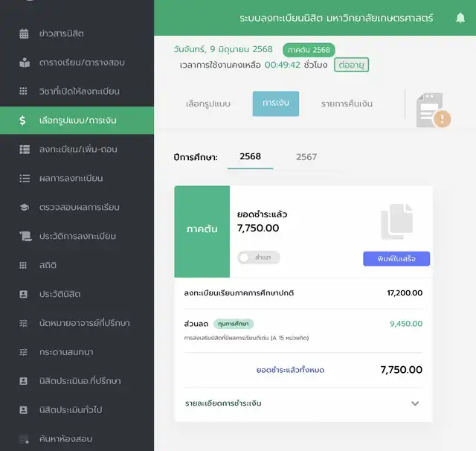Click the graduation cap icon for ตรวจสอบผลการเรียน
Screen dimensions: 476x451
coord(24,207)
